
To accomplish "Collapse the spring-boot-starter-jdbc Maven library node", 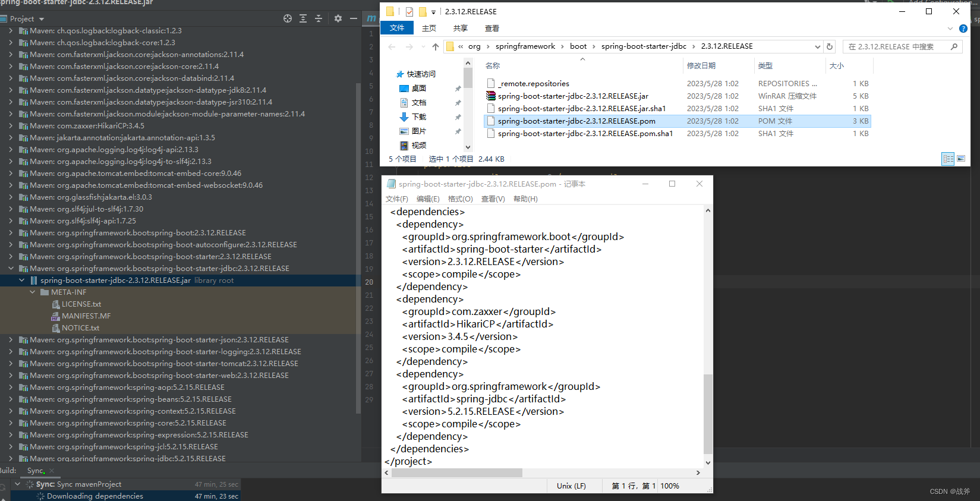I will [x=11, y=269].
